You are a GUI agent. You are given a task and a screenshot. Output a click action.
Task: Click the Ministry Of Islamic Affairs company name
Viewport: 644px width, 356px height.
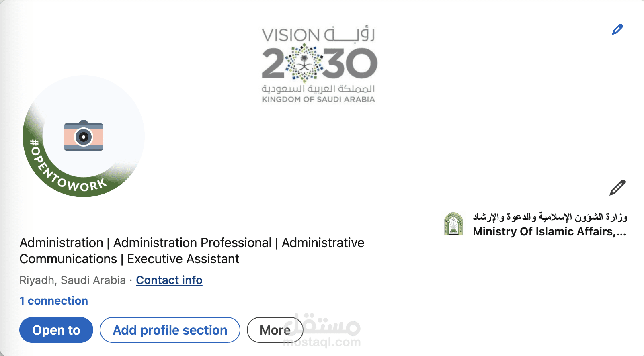548,232
